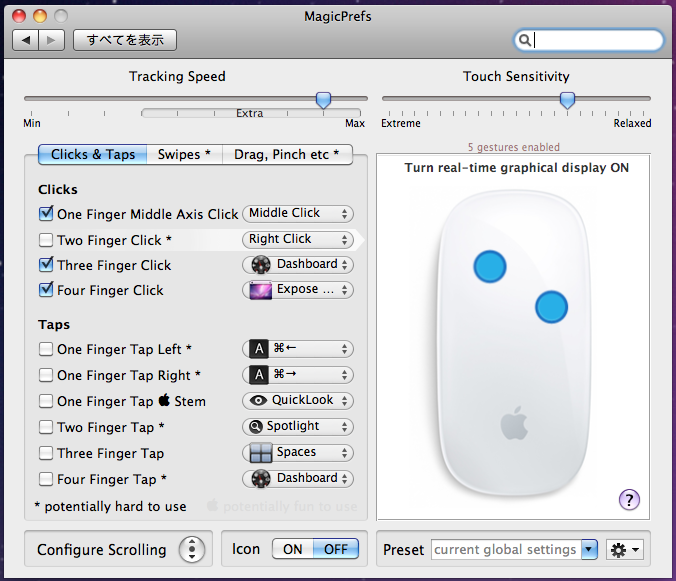Click 'potentially hard to use' footnote
This screenshot has width=676, height=581.
pyautogui.click(x=111, y=506)
